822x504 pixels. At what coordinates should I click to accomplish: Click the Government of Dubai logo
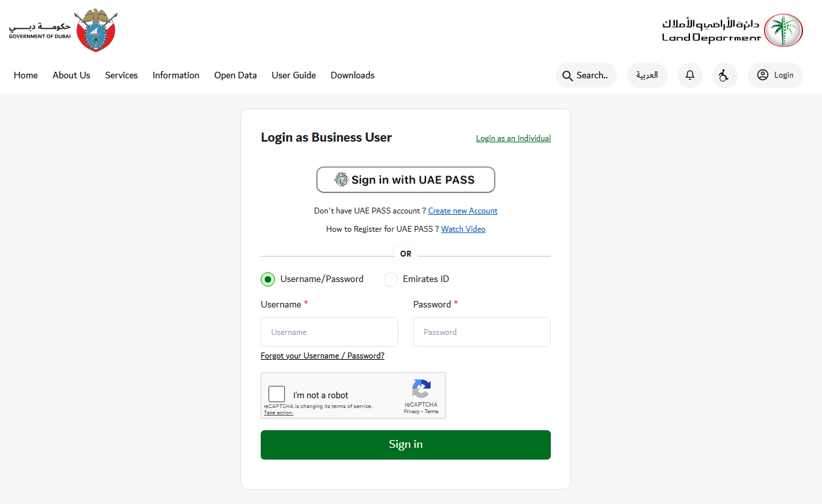[63, 31]
